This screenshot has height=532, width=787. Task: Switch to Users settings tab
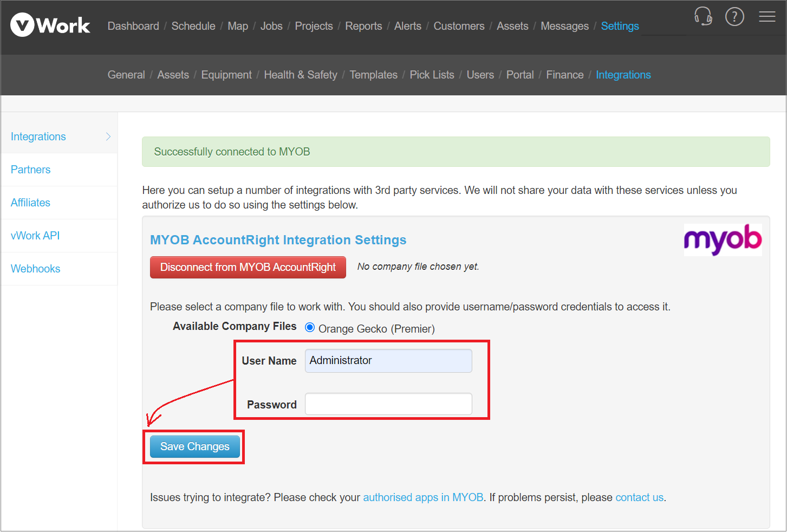480,75
